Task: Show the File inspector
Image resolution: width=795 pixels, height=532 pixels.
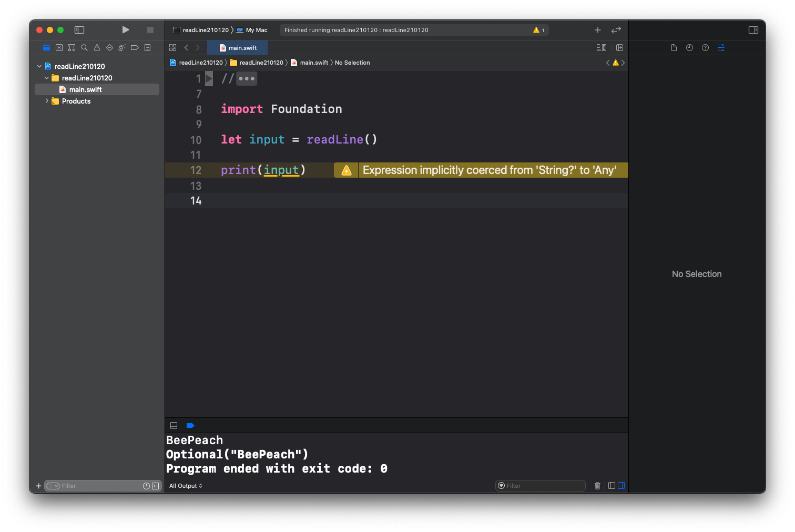Action: [x=674, y=48]
